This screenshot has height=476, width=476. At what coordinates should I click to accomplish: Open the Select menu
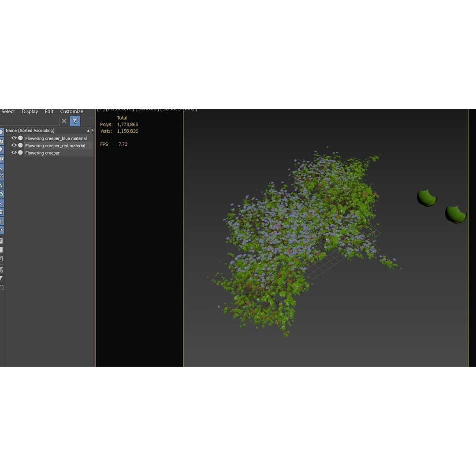click(x=8, y=112)
